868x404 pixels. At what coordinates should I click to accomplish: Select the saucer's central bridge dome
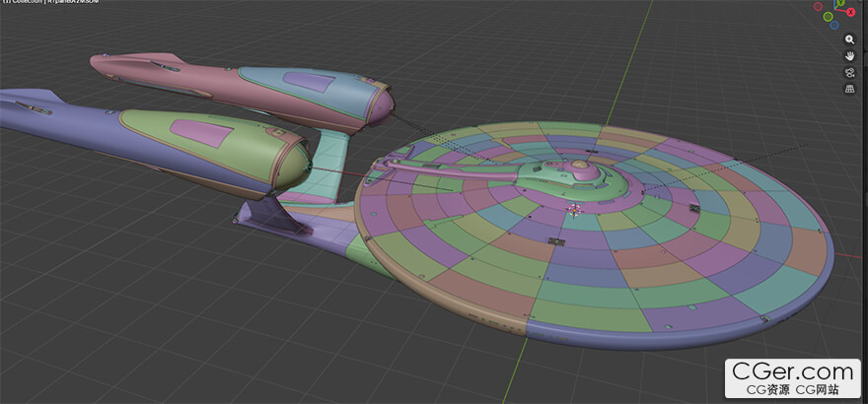[579, 165]
